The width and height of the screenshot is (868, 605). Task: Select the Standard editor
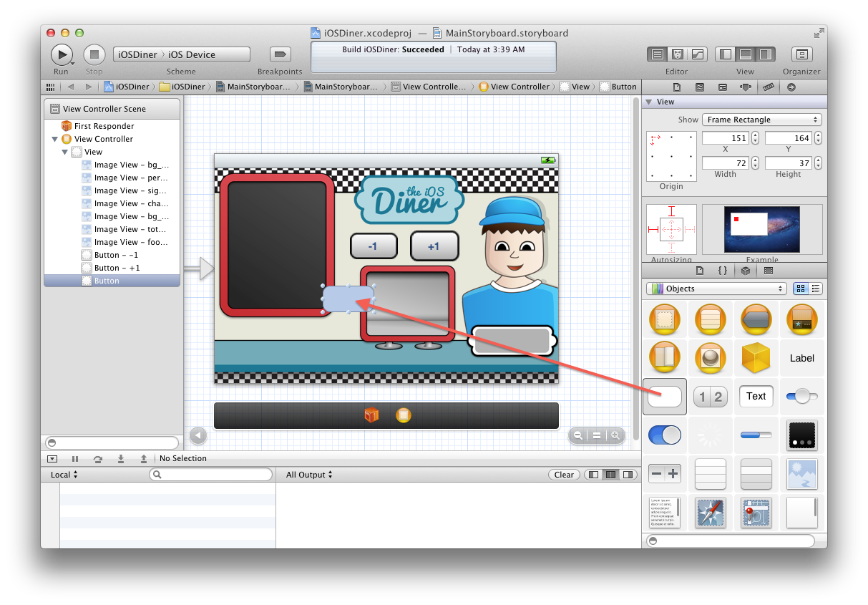(x=658, y=54)
